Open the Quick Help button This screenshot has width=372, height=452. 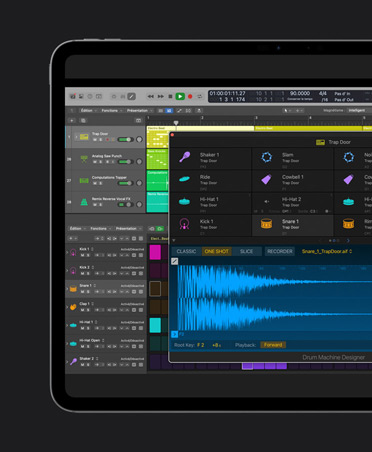[90, 96]
